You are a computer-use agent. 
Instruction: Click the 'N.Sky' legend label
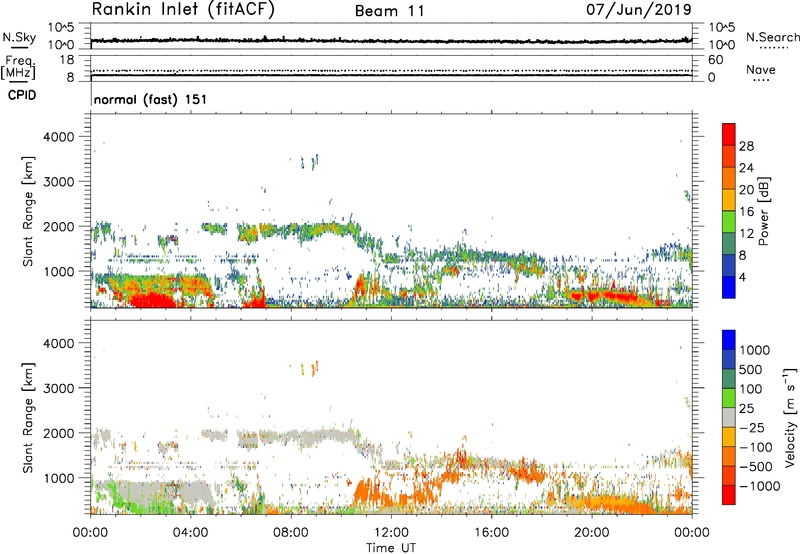pos(19,37)
